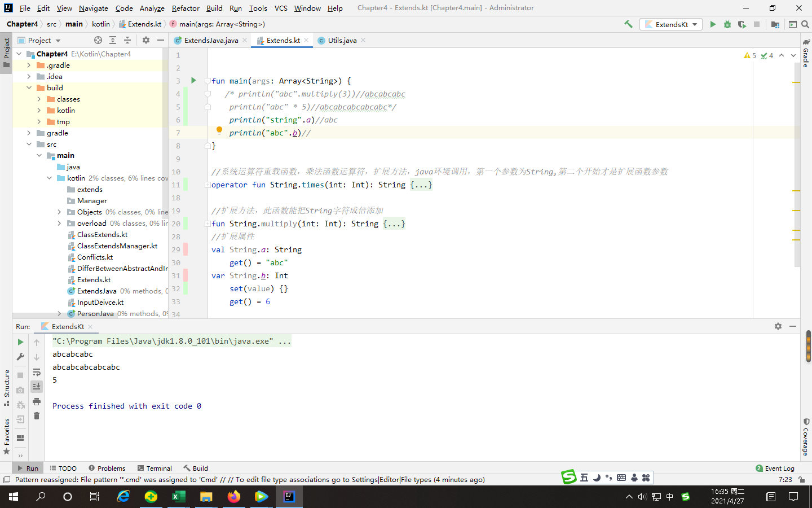Image resolution: width=812 pixels, height=508 pixels.
Task: Click the down-the-stack-trace arrow in Run panel
Action: pyautogui.click(x=37, y=357)
